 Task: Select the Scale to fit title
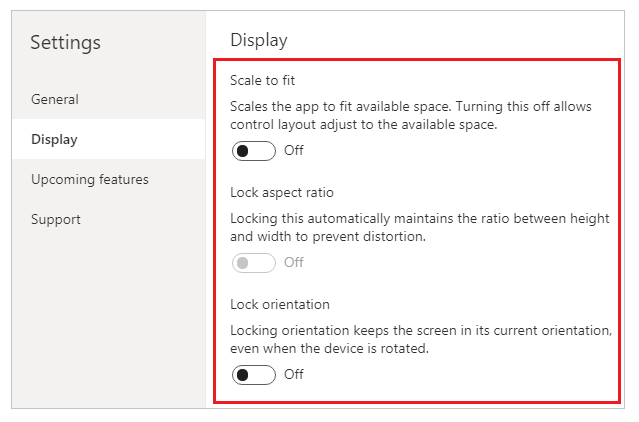pos(262,80)
